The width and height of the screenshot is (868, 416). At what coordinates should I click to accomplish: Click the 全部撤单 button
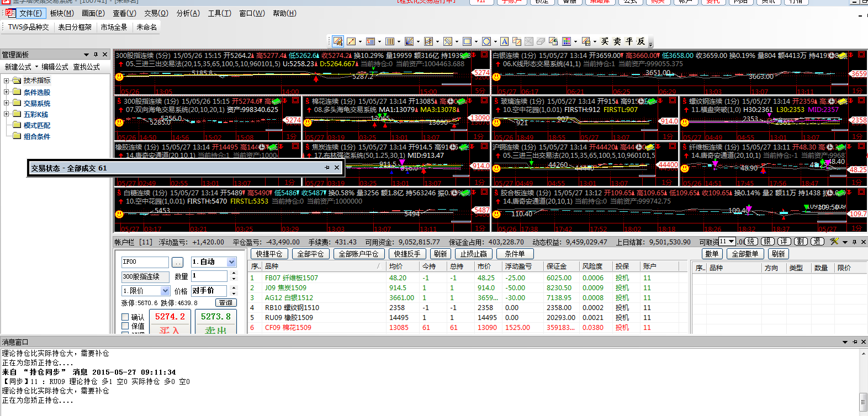[x=745, y=254]
